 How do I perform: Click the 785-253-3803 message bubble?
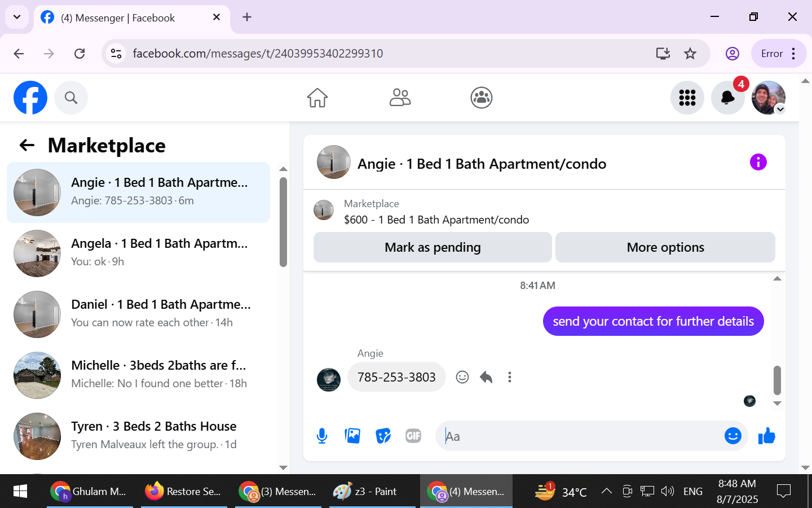coord(396,377)
